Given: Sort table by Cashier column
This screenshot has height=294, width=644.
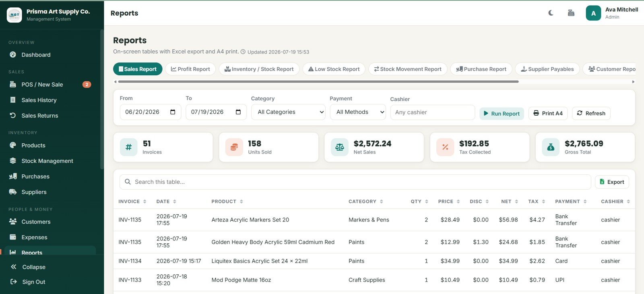Looking at the screenshot, I should [x=616, y=201].
